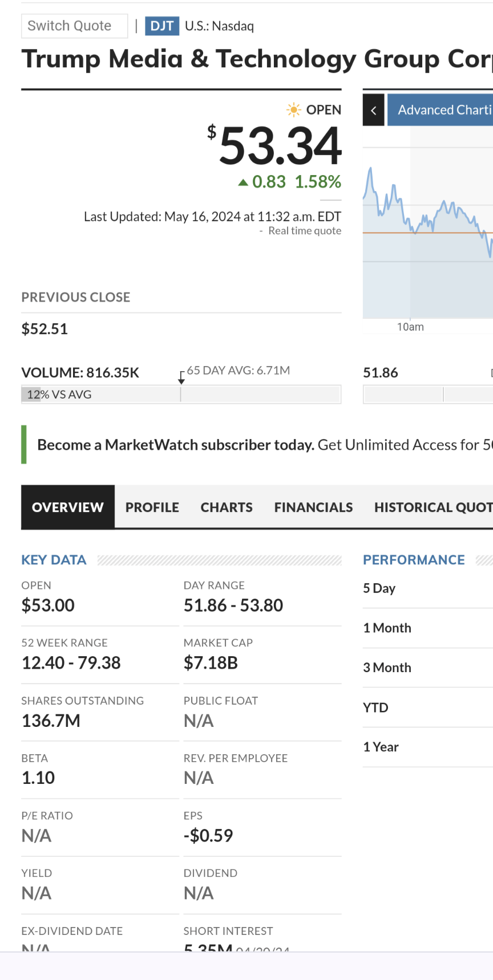Image resolution: width=493 pixels, height=980 pixels.
Task: Click the green up-arrow price change icon
Action: coord(243,182)
